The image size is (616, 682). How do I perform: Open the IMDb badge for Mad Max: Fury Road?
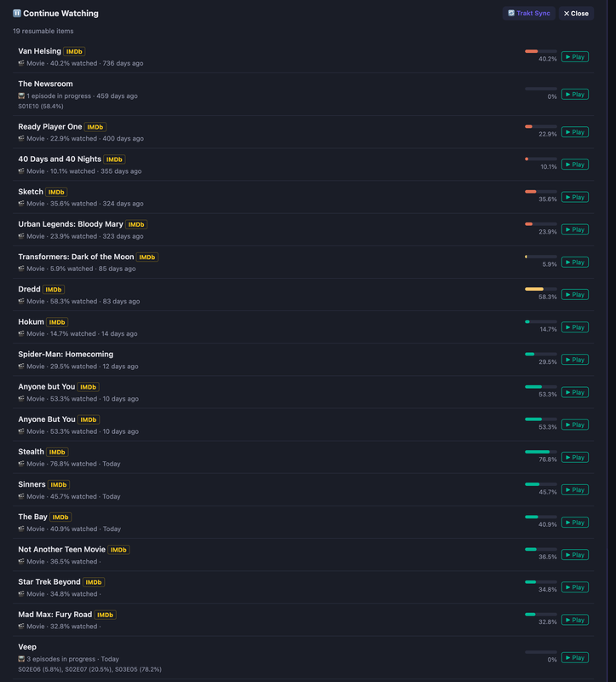105,615
